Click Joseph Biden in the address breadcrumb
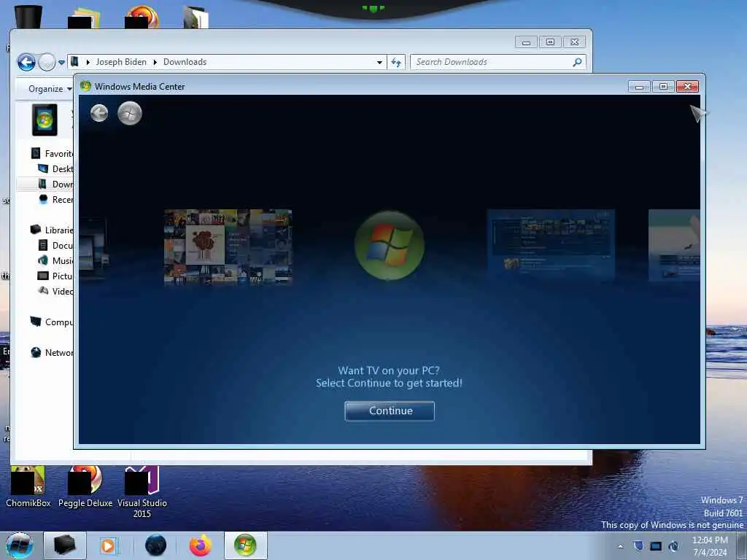The image size is (747, 560). pyautogui.click(x=121, y=62)
